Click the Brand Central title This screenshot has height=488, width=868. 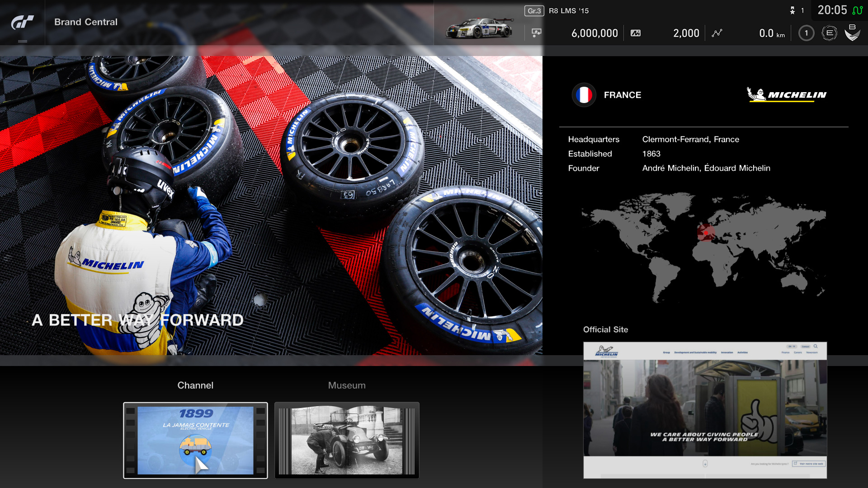coord(86,22)
